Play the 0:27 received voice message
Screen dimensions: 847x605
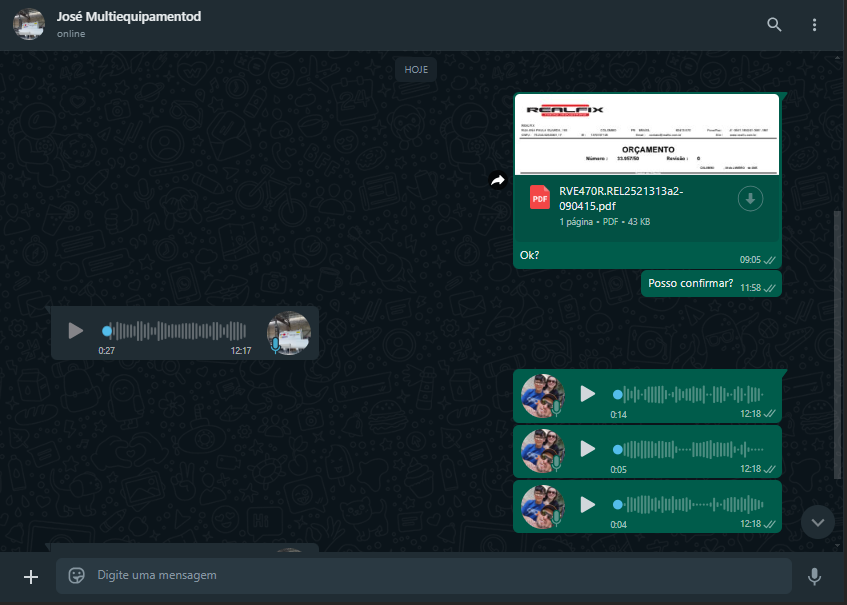pos(75,330)
